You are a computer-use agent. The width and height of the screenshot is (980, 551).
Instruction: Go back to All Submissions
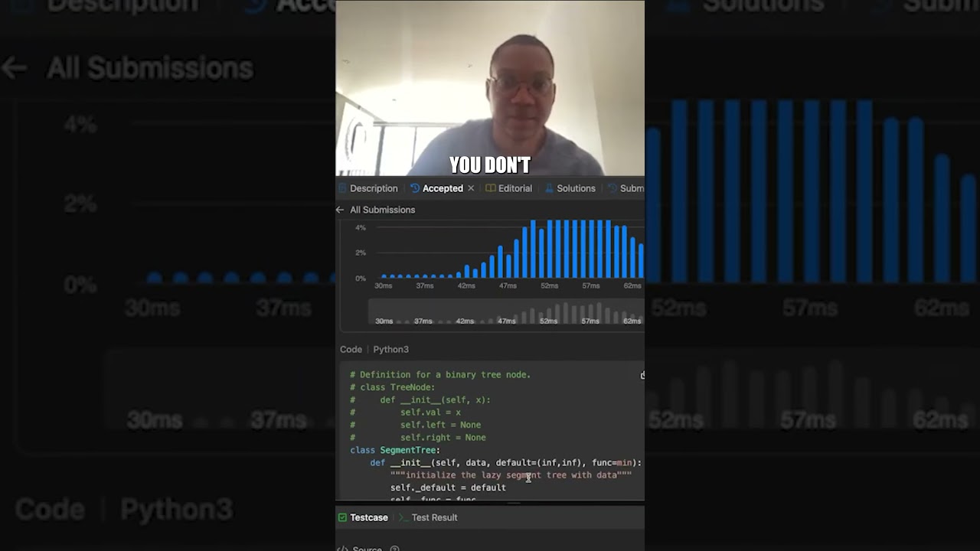[376, 210]
